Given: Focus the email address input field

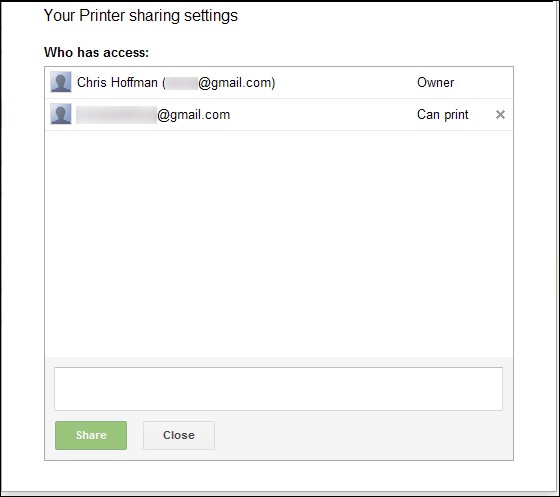Looking at the screenshot, I should (x=278, y=389).
